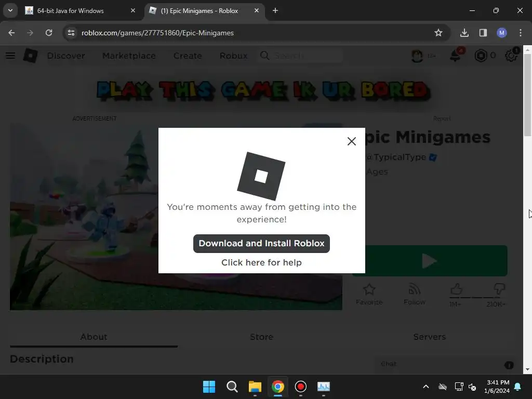Viewport: 532px width, 399px height.
Task: Open Chrome profile M avatar
Action: click(501, 33)
